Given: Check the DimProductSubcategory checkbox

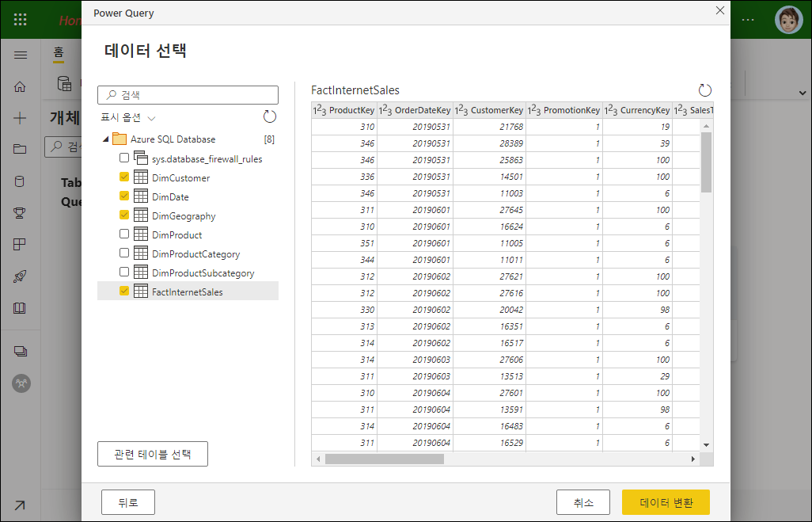Looking at the screenshot, I should click(124, 272).
